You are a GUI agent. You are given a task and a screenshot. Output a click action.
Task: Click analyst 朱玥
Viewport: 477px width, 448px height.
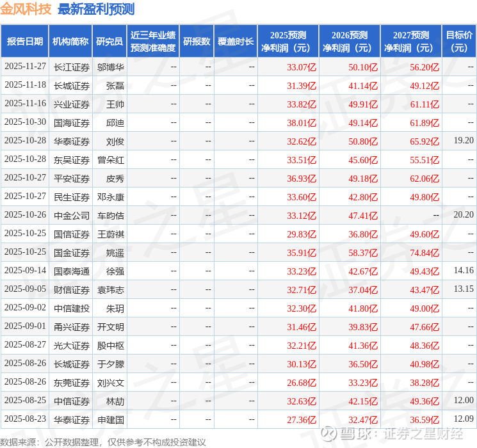pos(115,308)
